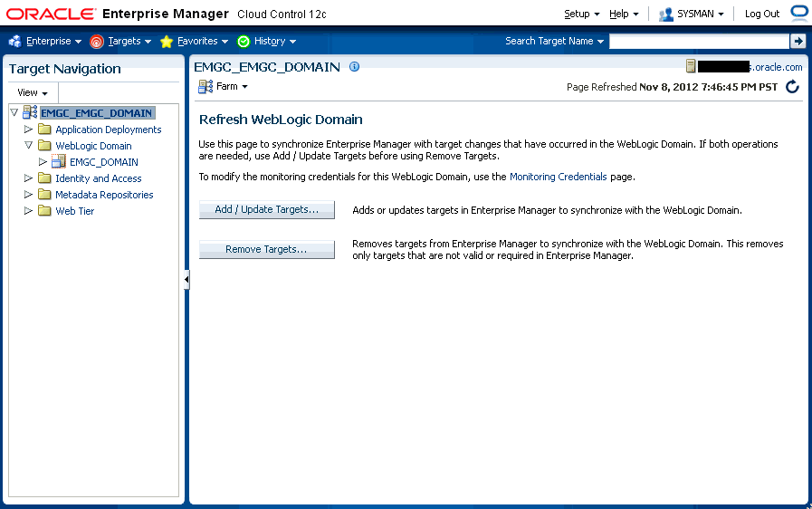Collapse the WebLogic Domain node

click(28, 145)
